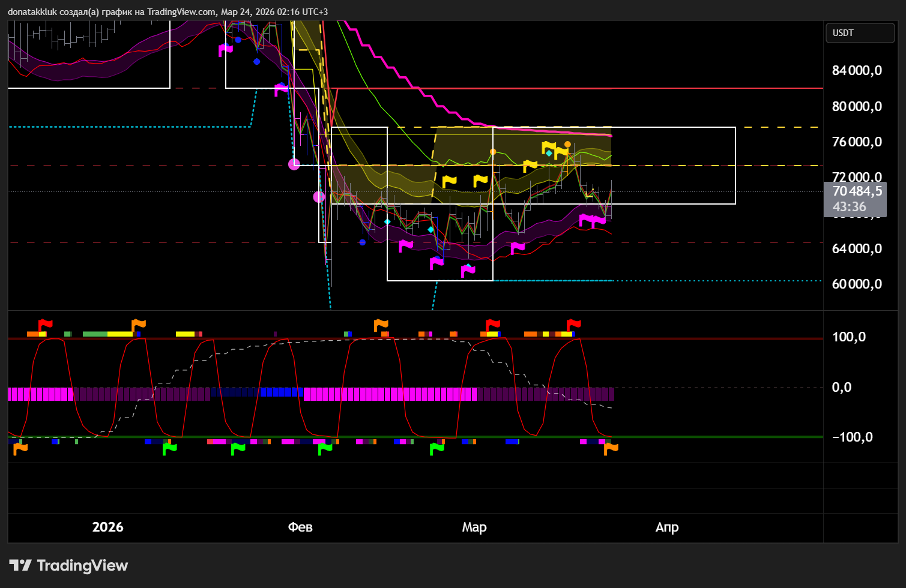The image size is (906, 588).
Task: Select the rightmost green flag under the oscillator
Action: (x=437, y=448)
